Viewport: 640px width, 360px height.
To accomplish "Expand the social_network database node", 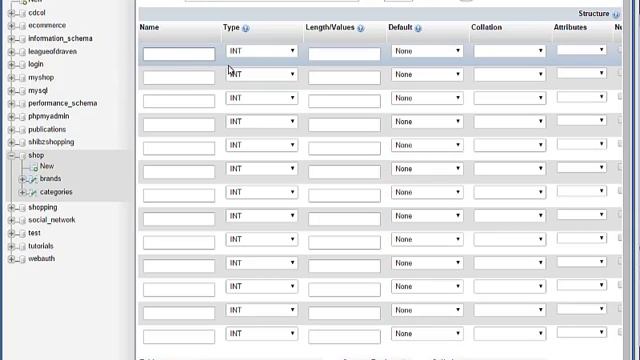I will [x=11, y=221].
